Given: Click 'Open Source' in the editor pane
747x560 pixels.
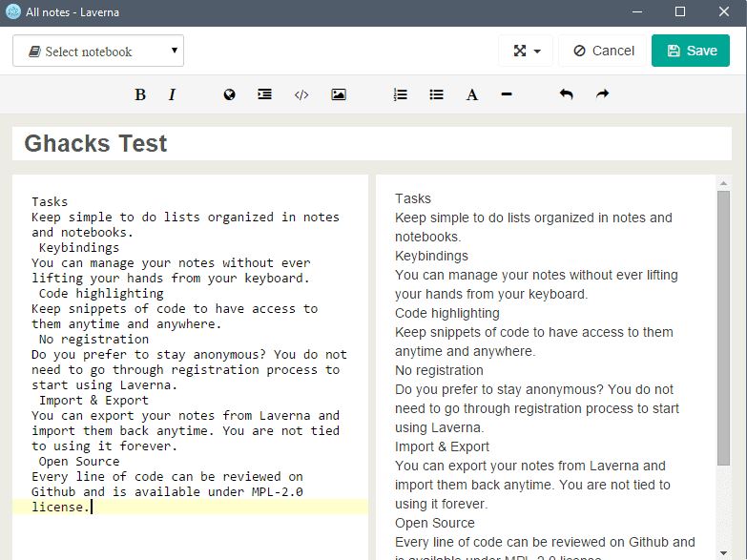Looking at the screenshot, I should [79, 461].
